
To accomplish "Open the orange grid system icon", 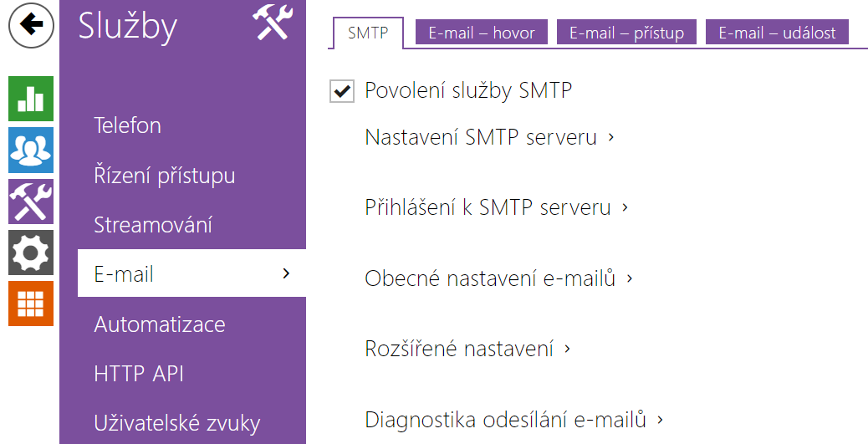I will click(x=31, y=304).
